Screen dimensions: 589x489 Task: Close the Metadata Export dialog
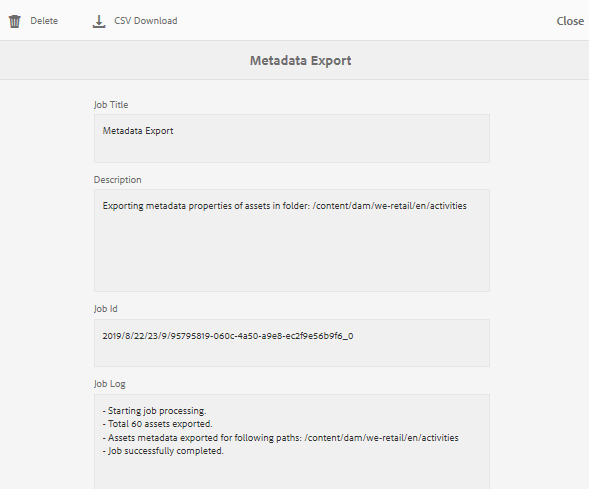(x=570, y=21)
